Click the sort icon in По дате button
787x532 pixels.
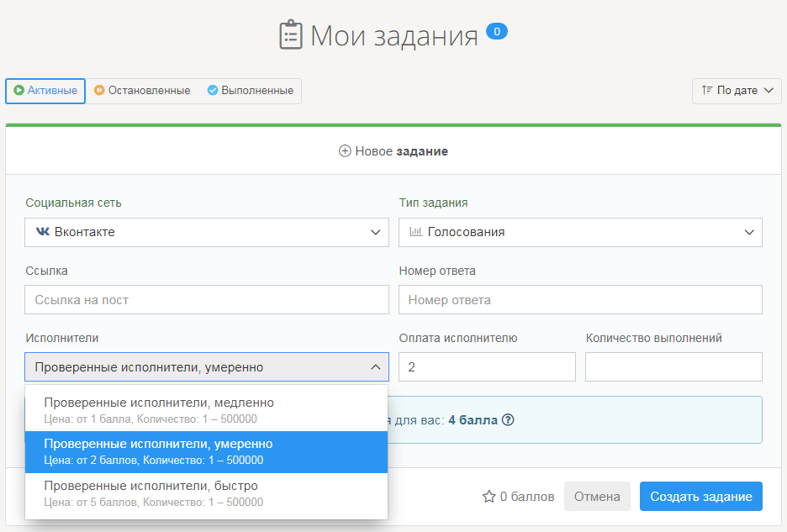pyautogui.click(x=706, y=91)
